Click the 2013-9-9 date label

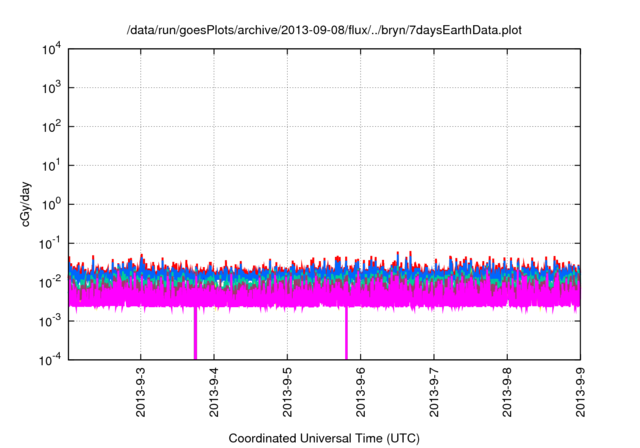pos(580,392)
